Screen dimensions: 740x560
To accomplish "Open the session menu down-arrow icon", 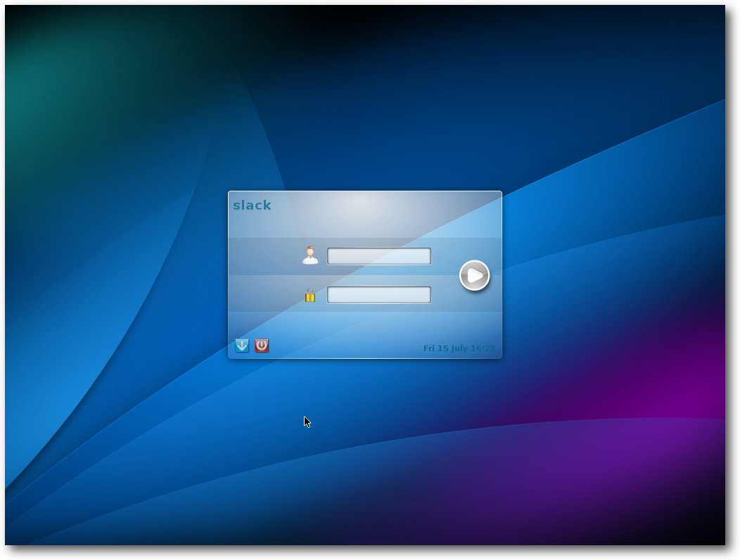I will 242,345.
